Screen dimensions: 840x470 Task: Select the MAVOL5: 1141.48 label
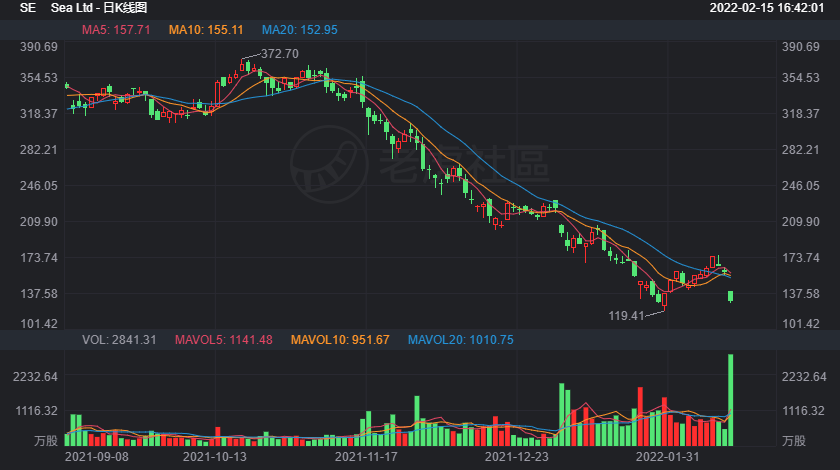[223, 340]
